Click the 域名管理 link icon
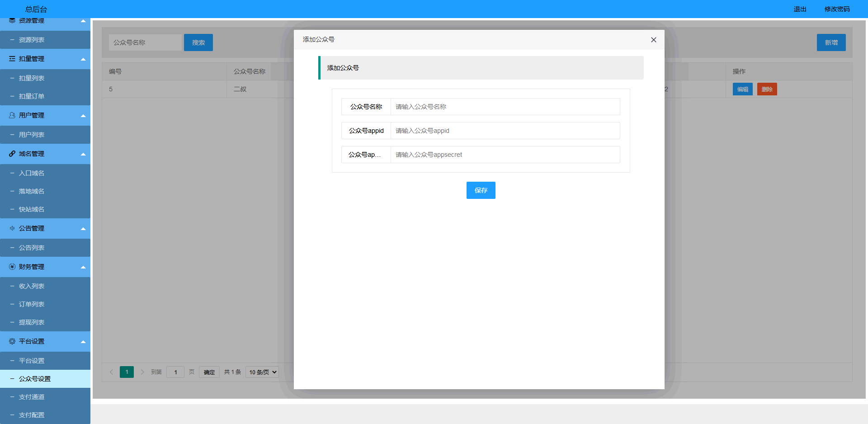 [12, 154]
